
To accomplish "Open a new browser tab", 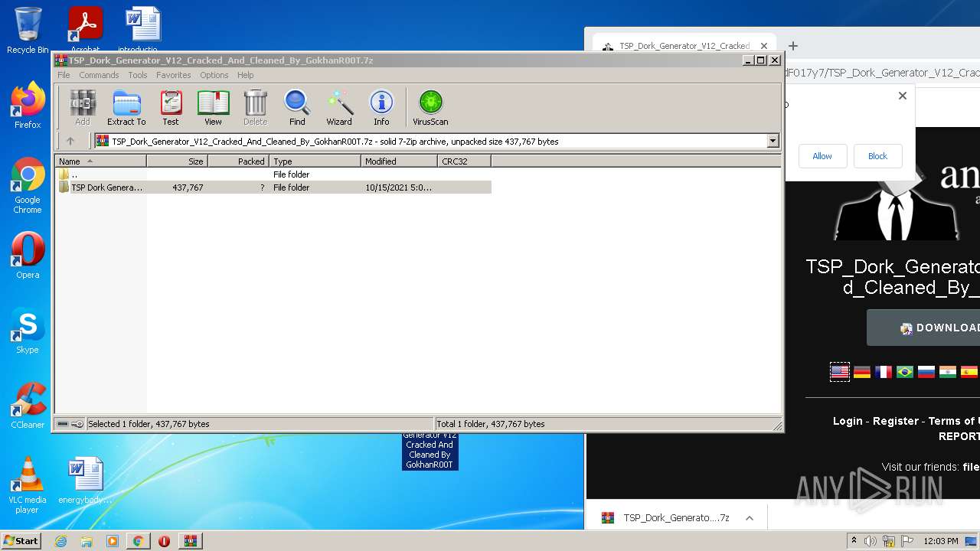I will point(793,46).
